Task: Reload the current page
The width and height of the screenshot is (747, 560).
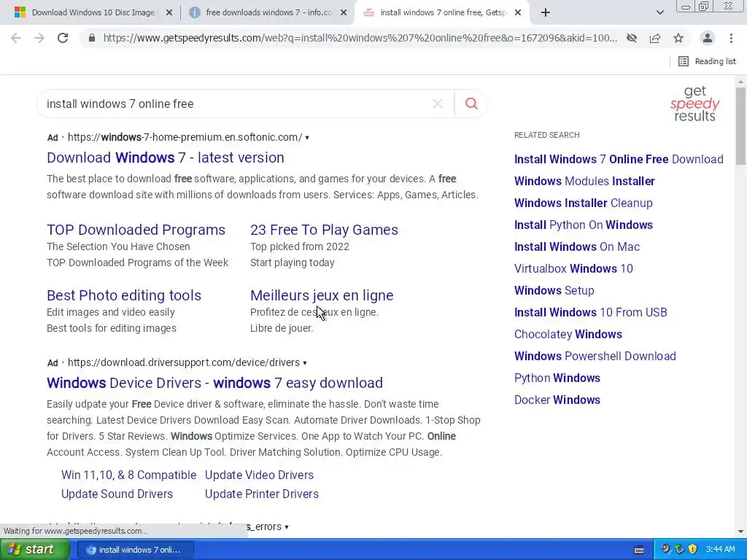Action: pyautogui.click(x=63, y=38)
